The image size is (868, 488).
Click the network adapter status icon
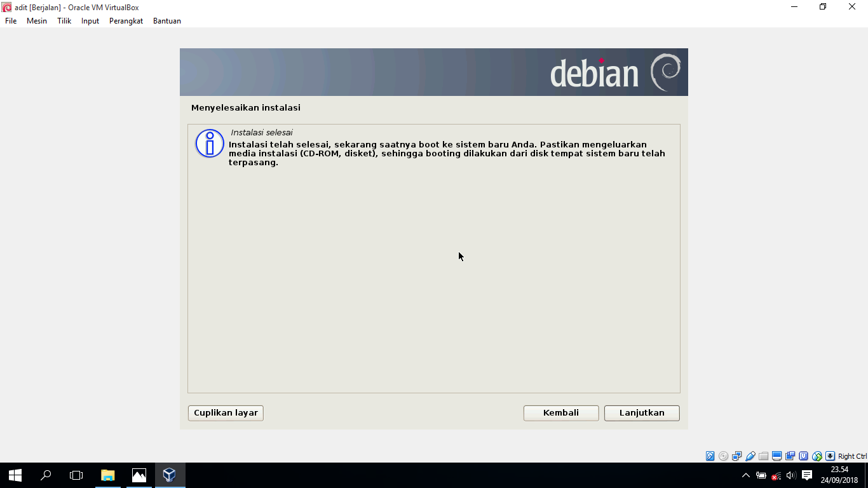click(736, 456)
